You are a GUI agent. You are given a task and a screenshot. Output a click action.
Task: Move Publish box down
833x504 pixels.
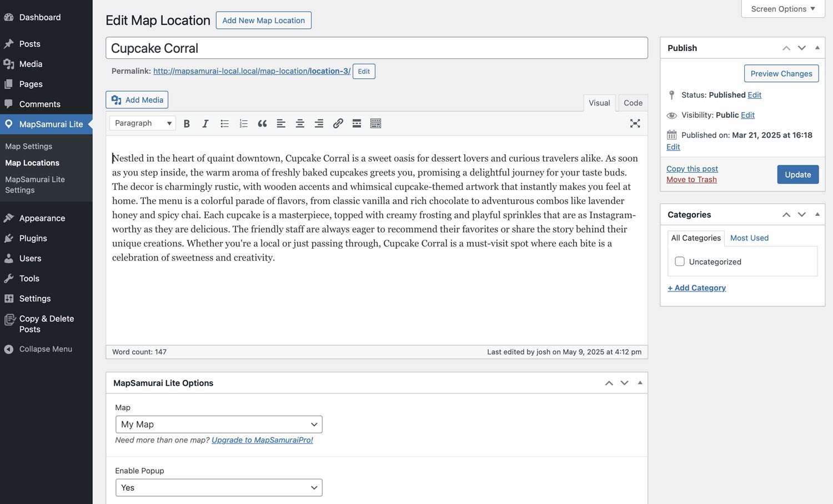click(x=802, y=48)
